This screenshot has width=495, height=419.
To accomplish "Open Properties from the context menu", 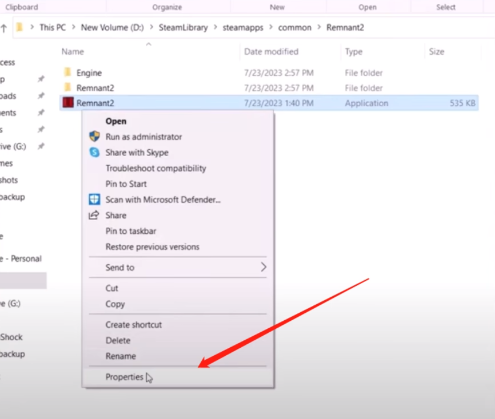I will click(178, 377).
